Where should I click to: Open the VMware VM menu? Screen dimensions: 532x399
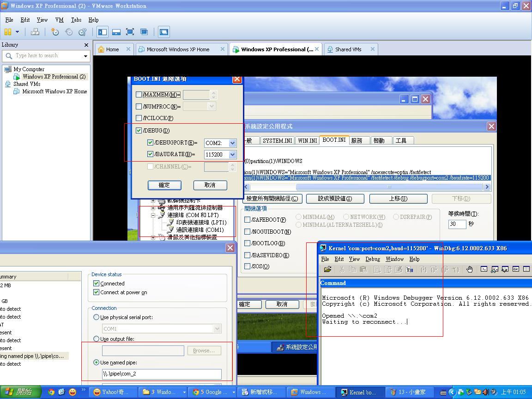(x=59, y=20)
